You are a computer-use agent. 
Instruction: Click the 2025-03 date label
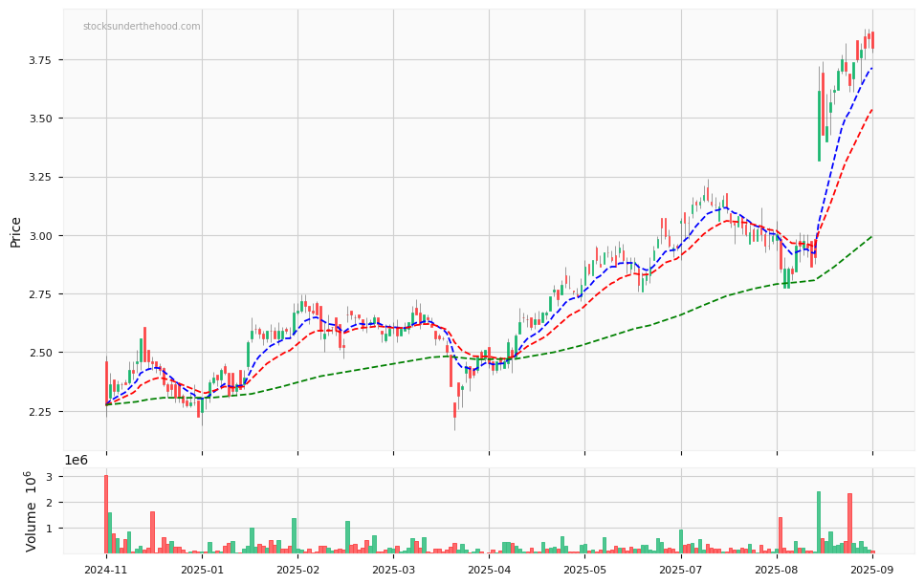pyautogui.click(x=394, y=570)
